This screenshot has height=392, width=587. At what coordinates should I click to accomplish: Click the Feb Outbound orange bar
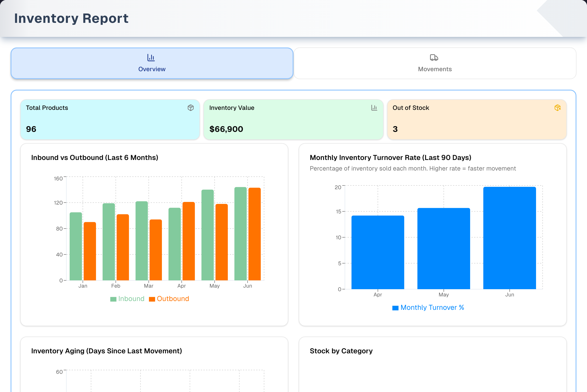123,247
